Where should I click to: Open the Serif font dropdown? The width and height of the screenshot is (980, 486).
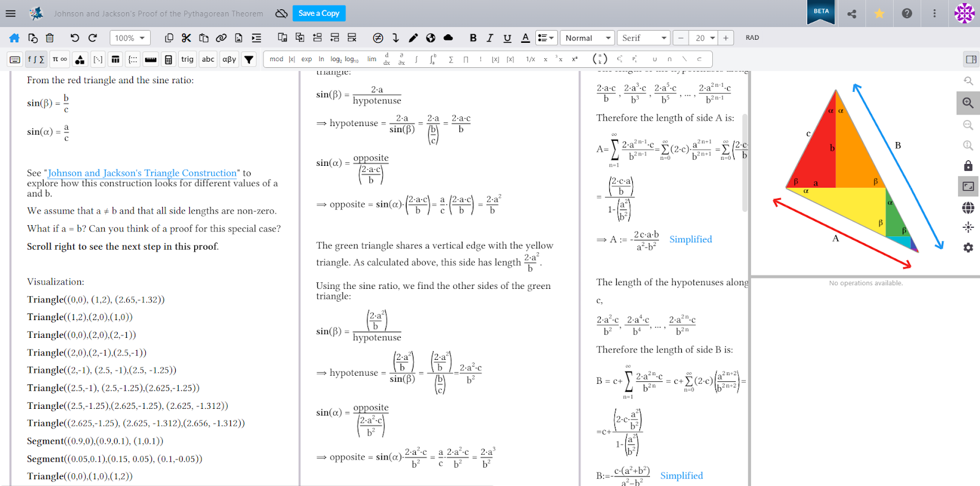click(643, 38)
